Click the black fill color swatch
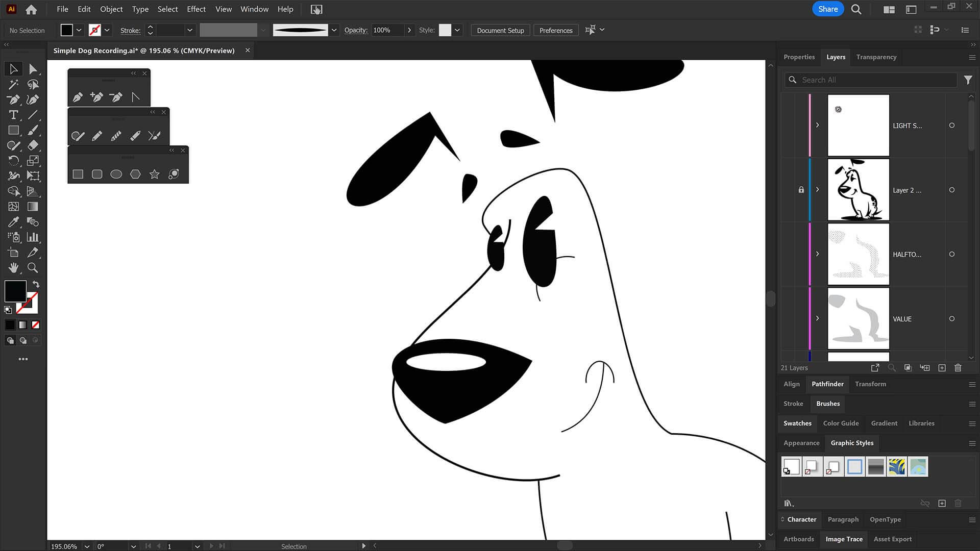Screen dimensions: 980x551 pos(15,291)
